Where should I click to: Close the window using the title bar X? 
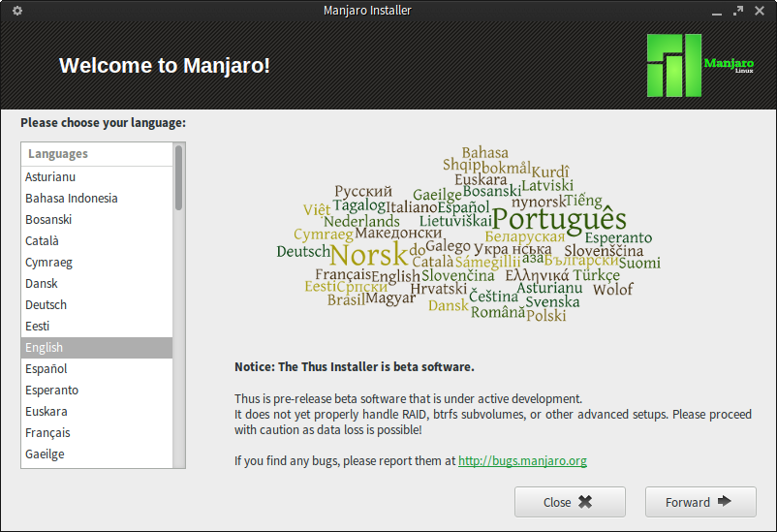pos(760,11)
